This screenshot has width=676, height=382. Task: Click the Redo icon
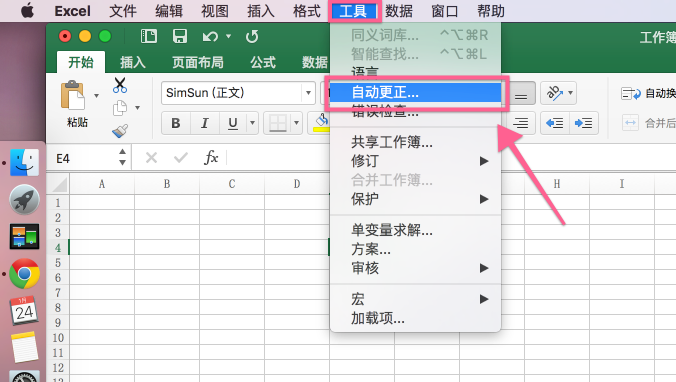252,37
